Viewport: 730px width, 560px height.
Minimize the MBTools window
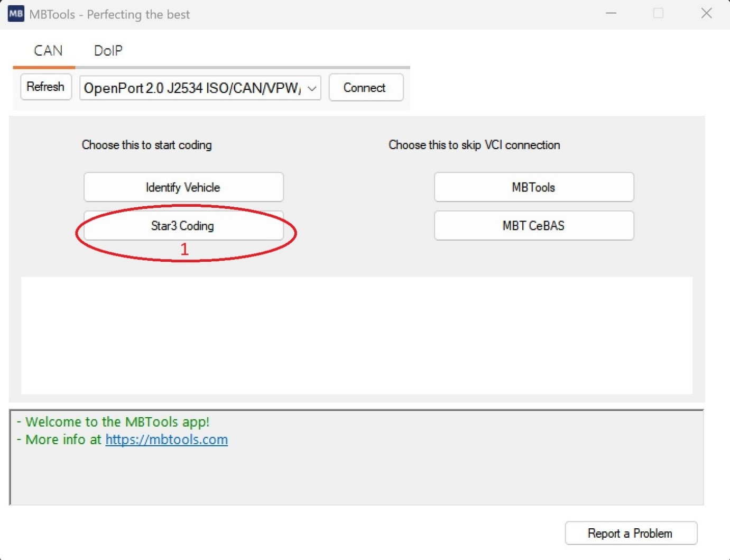click(611, 14)
